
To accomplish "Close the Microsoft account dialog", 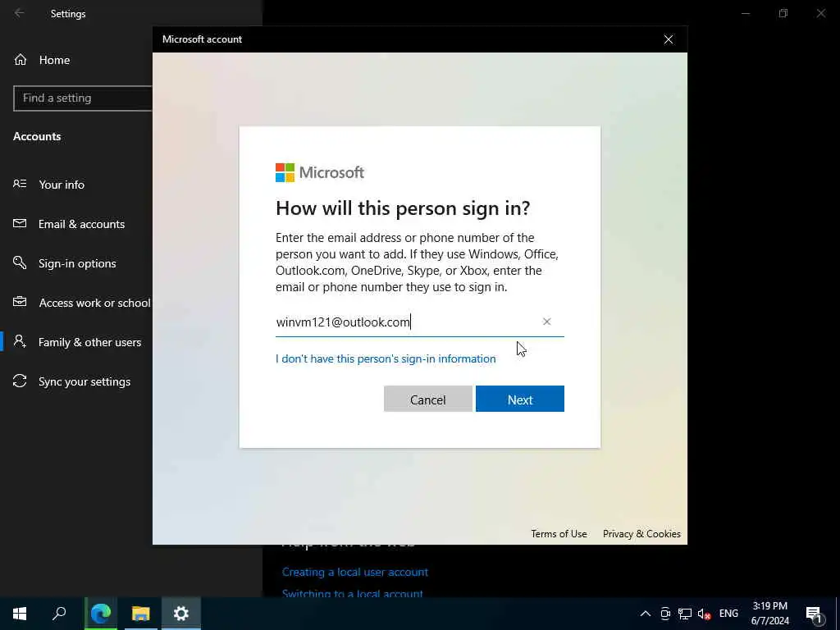I will [668, 39].
